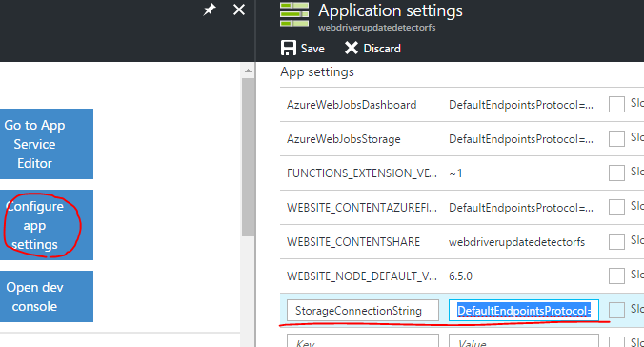Click the scrollbar up arrow

248,71
